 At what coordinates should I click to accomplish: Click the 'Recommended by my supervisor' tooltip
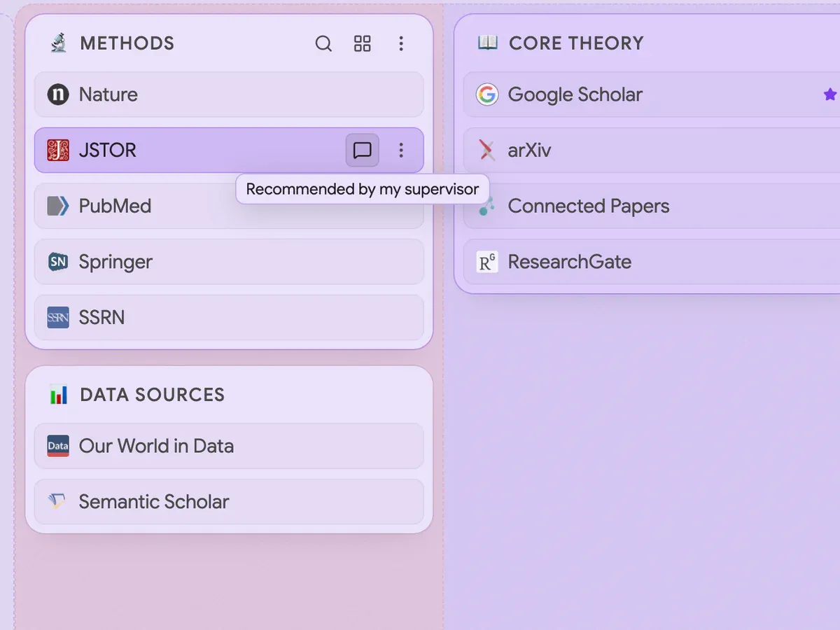pos(363,189)
